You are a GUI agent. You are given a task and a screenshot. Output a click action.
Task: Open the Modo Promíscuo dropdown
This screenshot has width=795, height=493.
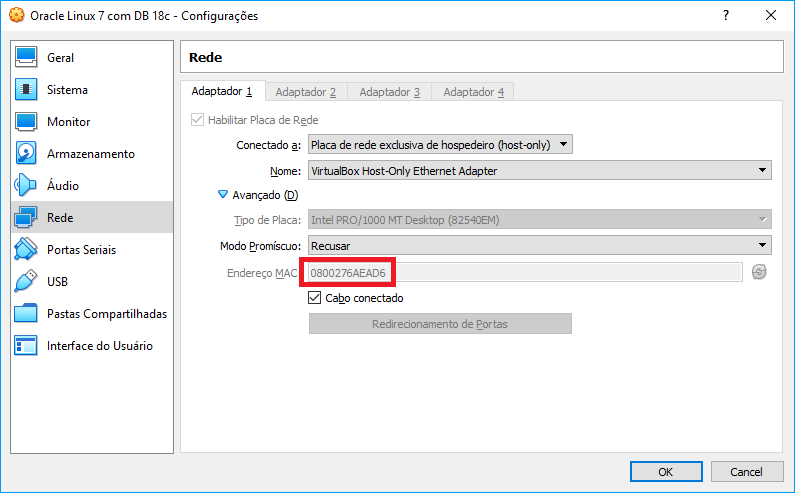click(540, 245)
